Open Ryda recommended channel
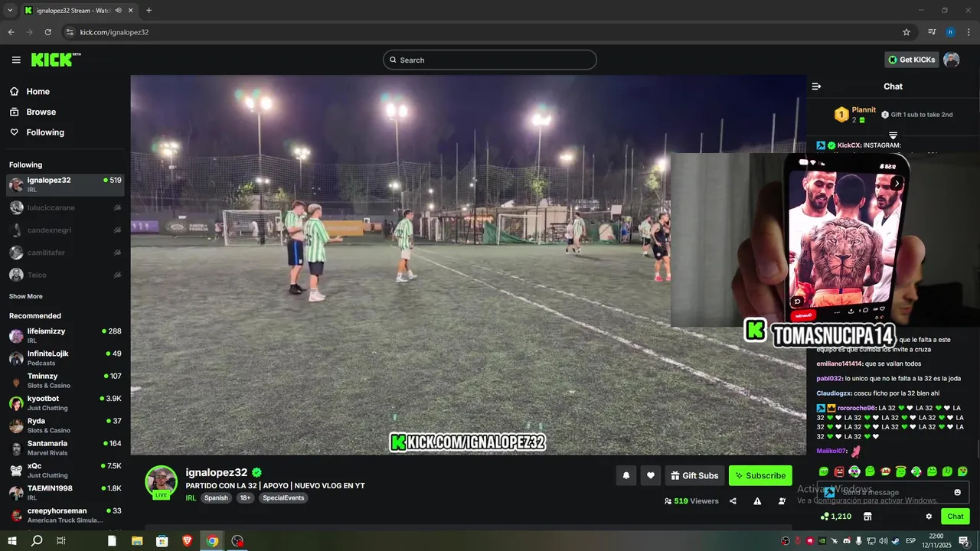 [65, 425]
